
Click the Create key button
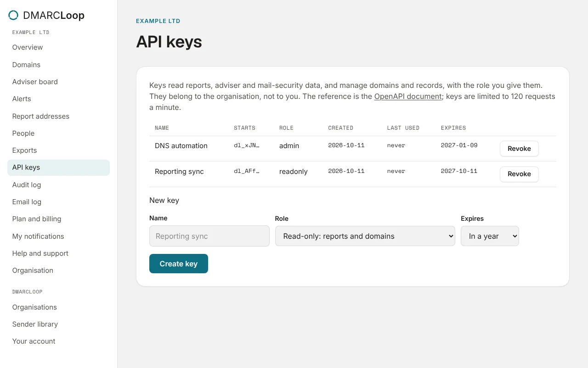point(179,264)
